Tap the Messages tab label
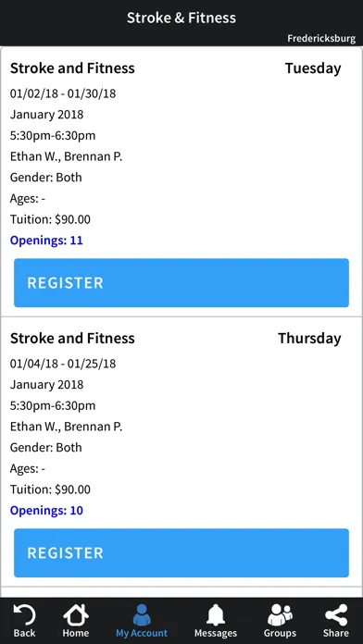 [x=216, y=633]
